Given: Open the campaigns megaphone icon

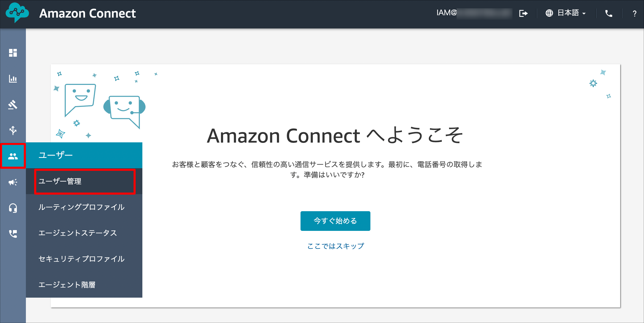Looking at the screenshot, I should click(13, 182).
